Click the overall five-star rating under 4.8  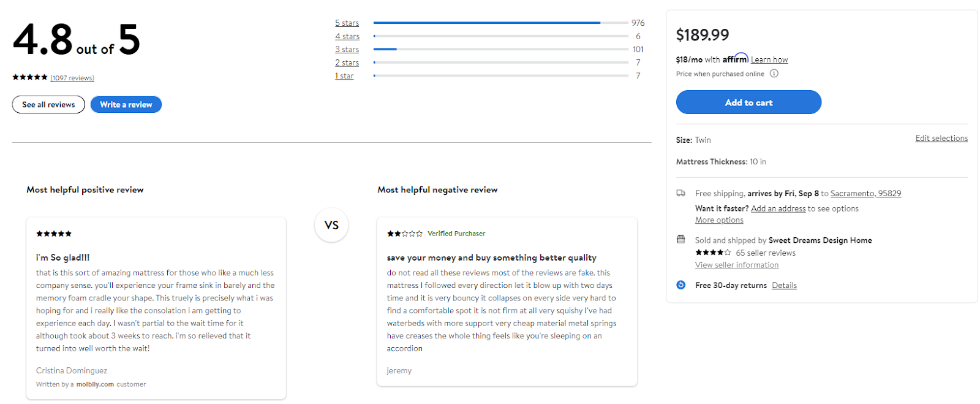(30, 77)
